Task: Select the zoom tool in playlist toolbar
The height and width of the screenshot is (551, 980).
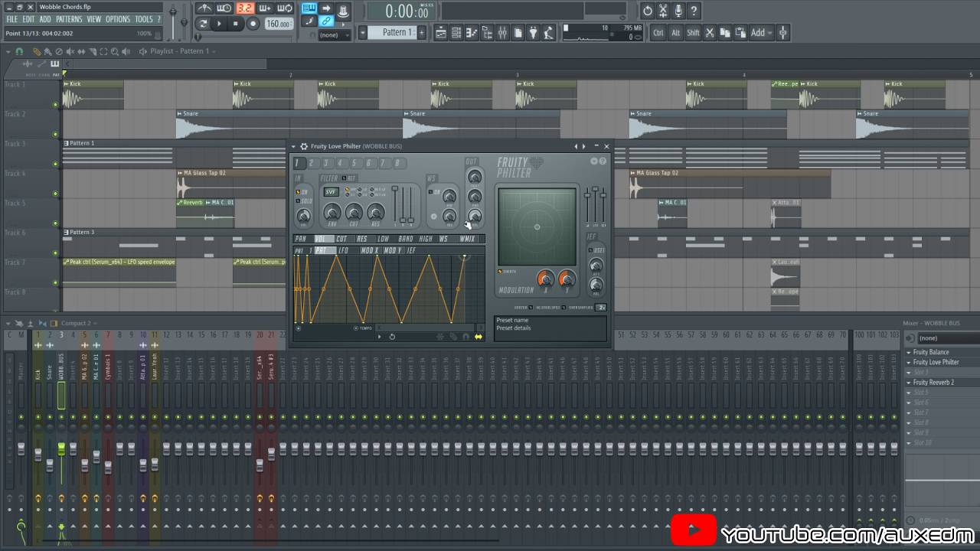Action: point(115,51)
